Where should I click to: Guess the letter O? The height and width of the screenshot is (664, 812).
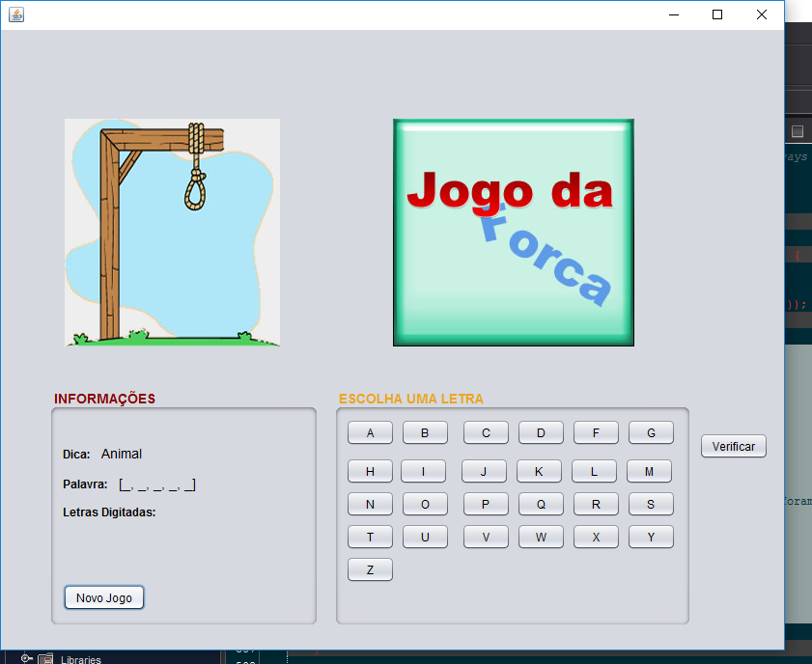point(425,504)
